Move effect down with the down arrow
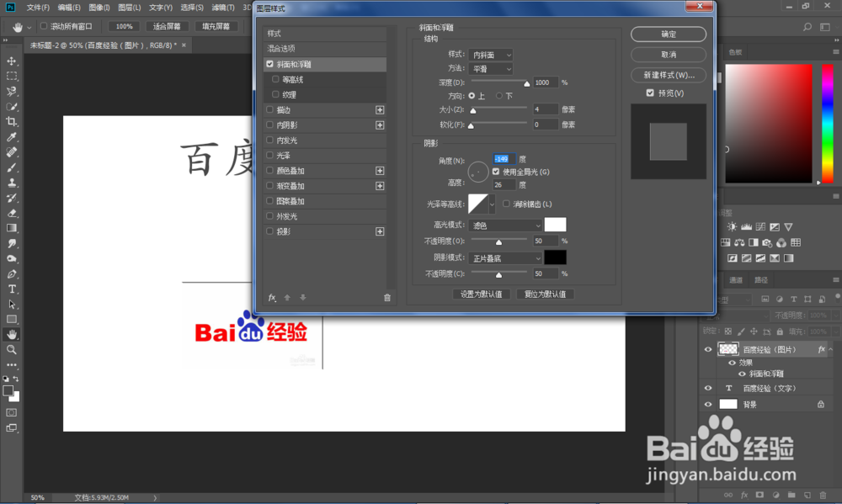Viewport: 842px width, 504px height. [x=303, y=297]
